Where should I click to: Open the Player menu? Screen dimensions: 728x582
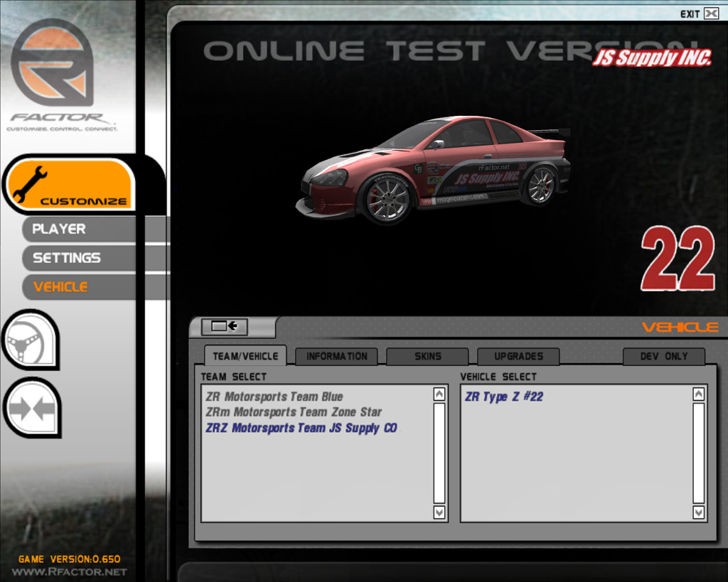[x=79, y=230]
